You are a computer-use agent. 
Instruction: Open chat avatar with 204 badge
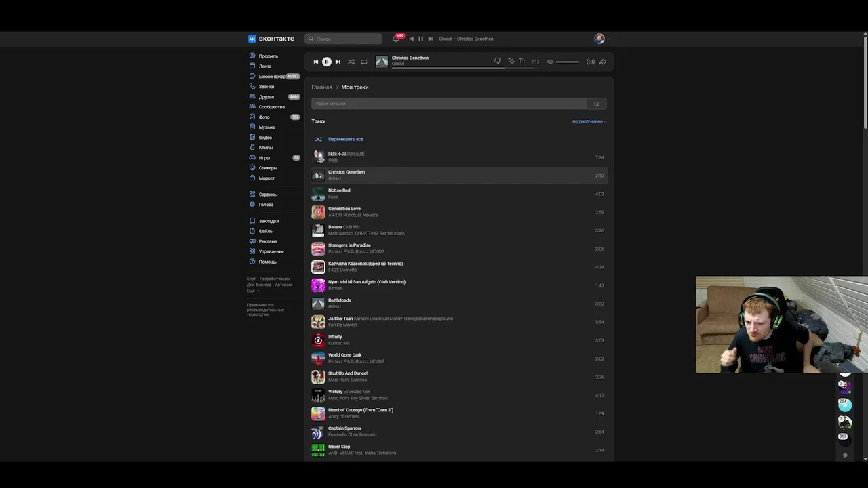(844, 405)
